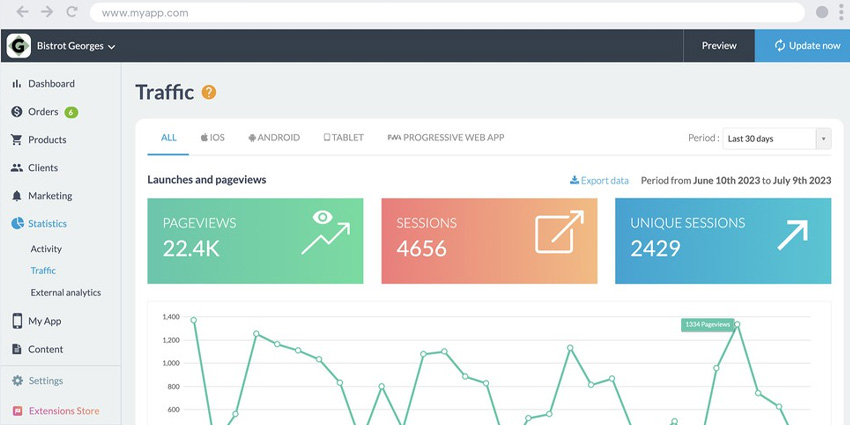Screen dimensions: 850x425
Task: Switch to the ANDROID tab
Action: click(274, 138)
